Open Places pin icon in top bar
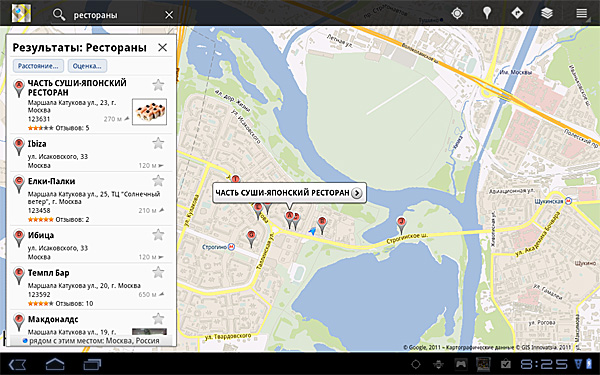The image size is (600, 375). point(487,13)
